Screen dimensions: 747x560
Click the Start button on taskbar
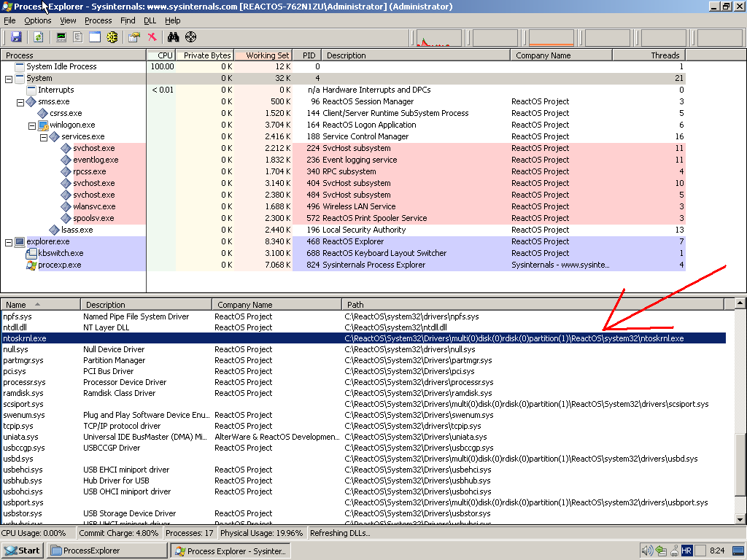pos(23,551)
